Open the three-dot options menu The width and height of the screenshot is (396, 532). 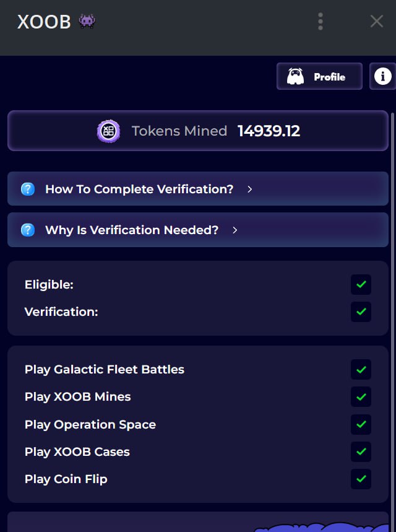321,22
